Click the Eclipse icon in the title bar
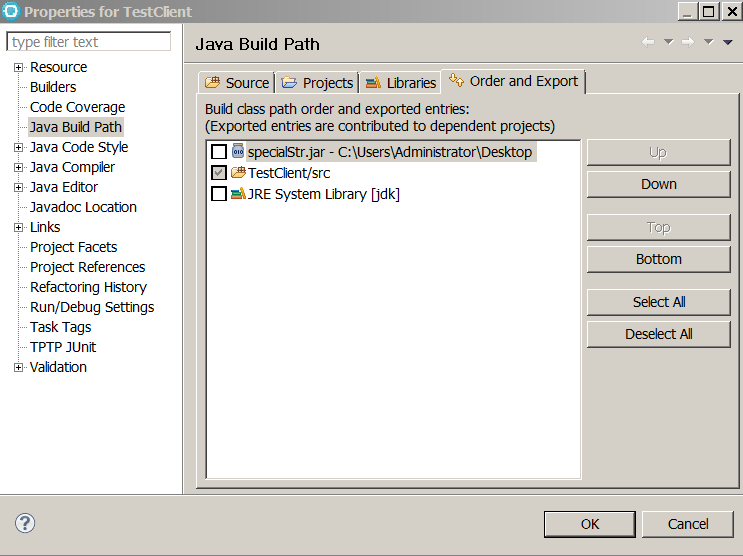743x556 pixels. [10, 11]
